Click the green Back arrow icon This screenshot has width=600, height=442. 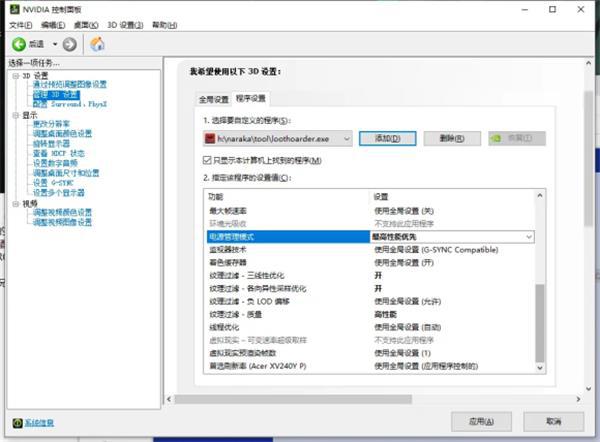(x=19, y=44)
